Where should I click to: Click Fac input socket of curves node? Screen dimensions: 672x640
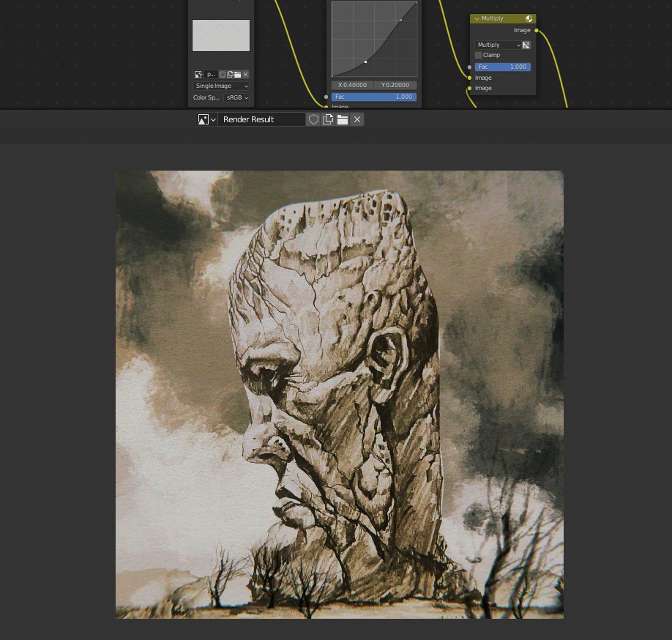(x=326, y=97)
